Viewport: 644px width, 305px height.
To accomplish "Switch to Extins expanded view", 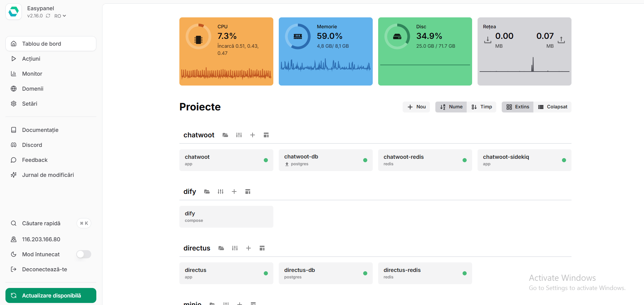I will [517, 107].
